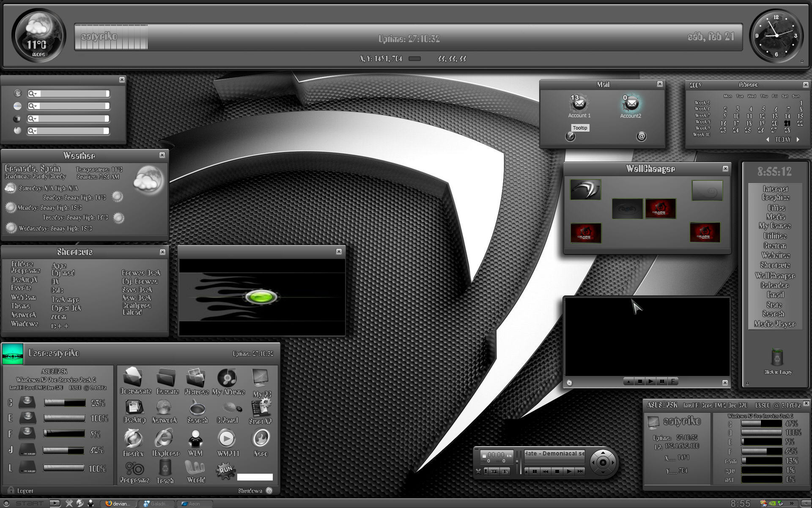
Task: Click WebCam shortcut
Action: [x=23, y=298]
